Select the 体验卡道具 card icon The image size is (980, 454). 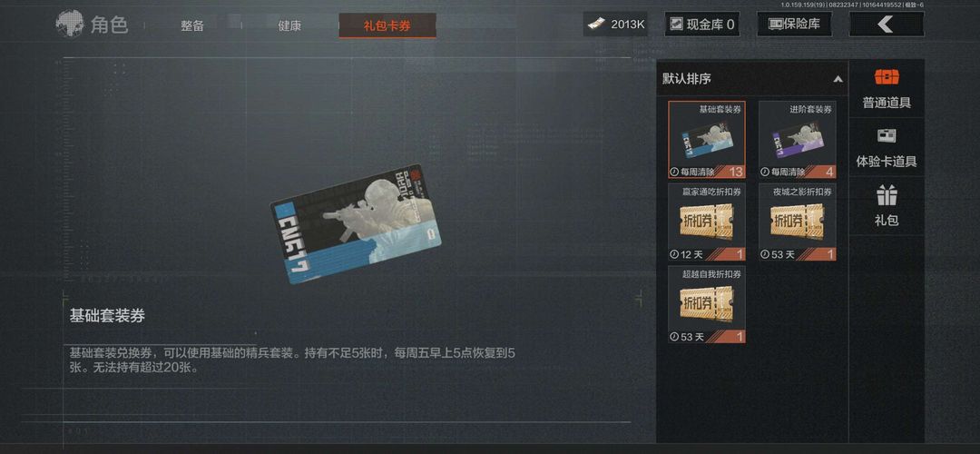click(x=887, y=135)
